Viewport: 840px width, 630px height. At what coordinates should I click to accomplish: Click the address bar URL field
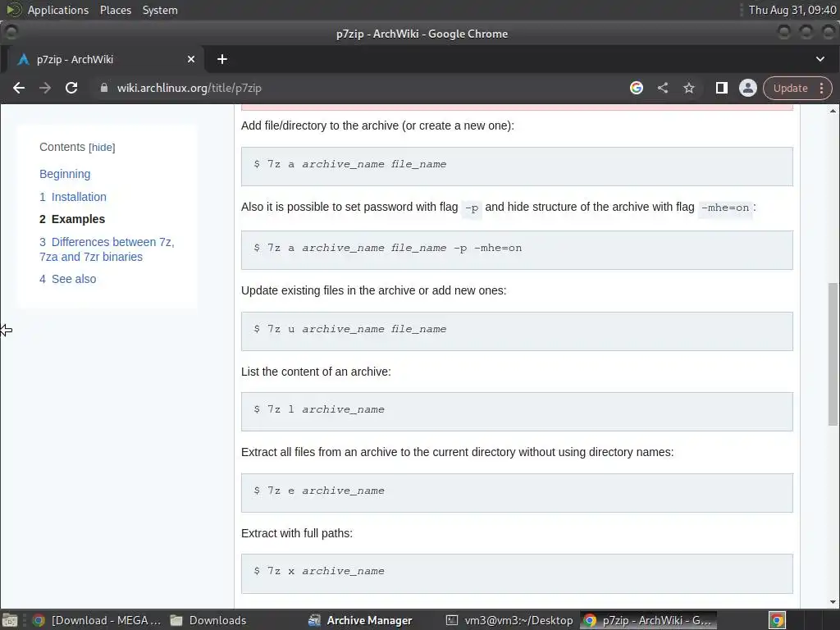(x=354, y=88)
